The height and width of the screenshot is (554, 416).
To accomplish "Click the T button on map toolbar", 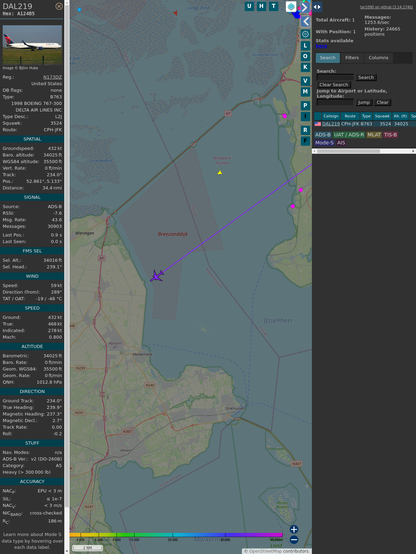I will pyautogui.click(x=273, y=6).
